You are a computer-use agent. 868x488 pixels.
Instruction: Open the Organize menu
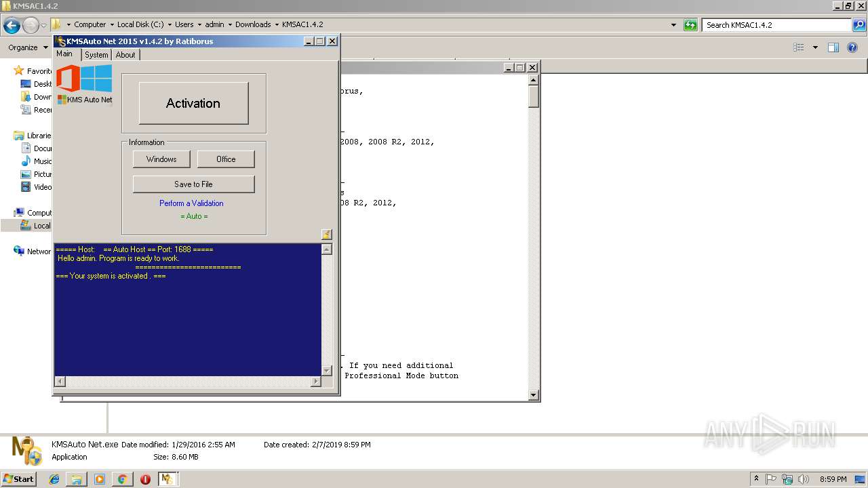click(27, 47)
